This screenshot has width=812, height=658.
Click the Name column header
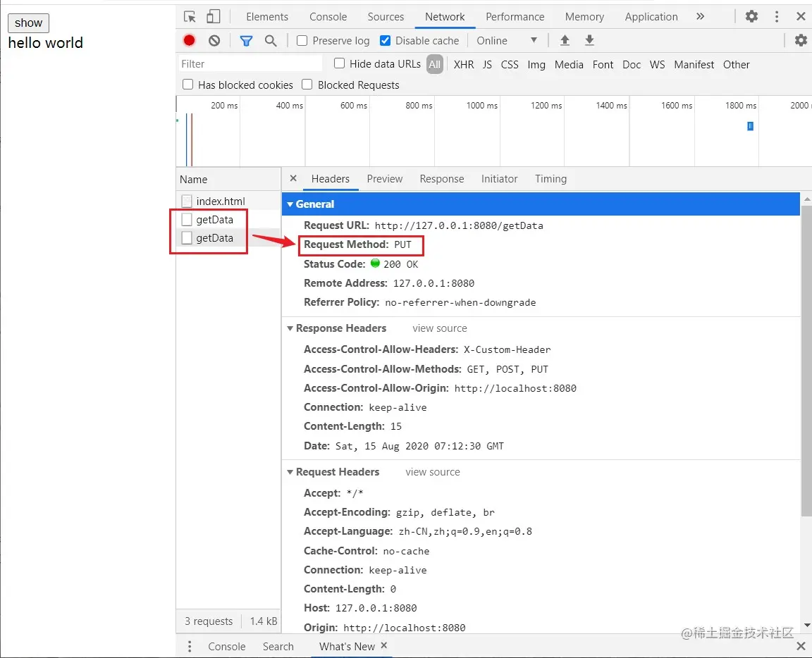(228, 179)
